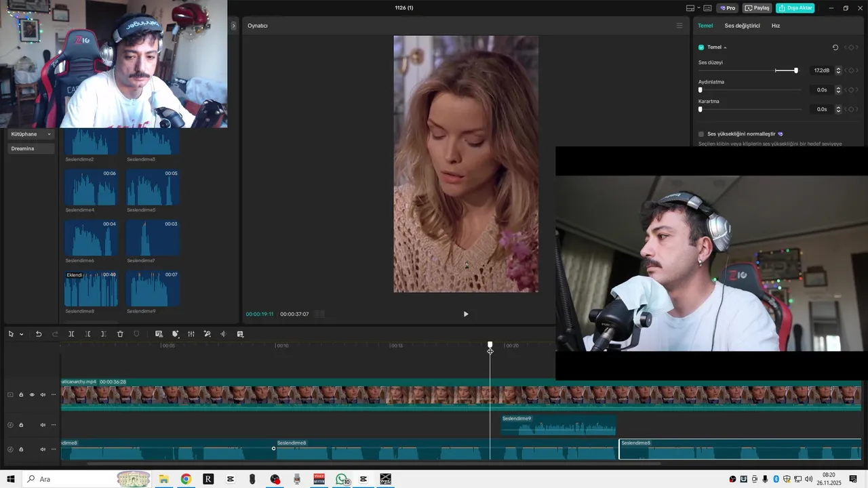Click the Pro upgrade button
This screenshot has height=488, width=868.
click(728, 8)
